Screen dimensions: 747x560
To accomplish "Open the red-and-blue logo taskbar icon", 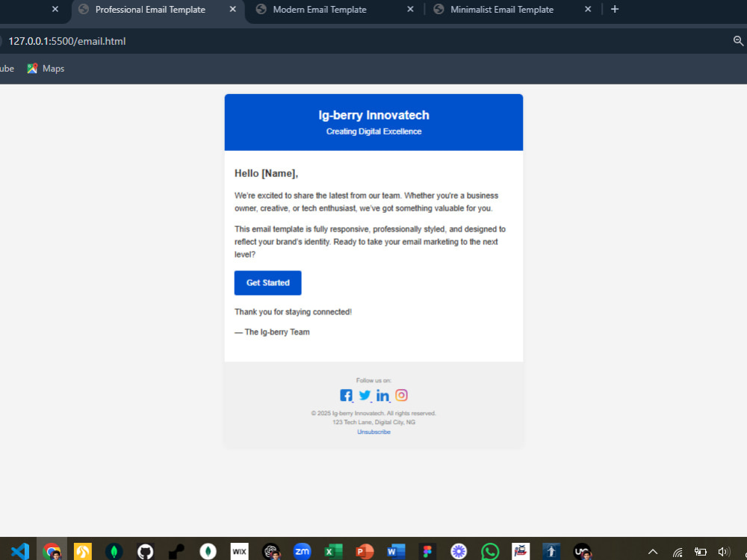I will (x=521, y=552).
